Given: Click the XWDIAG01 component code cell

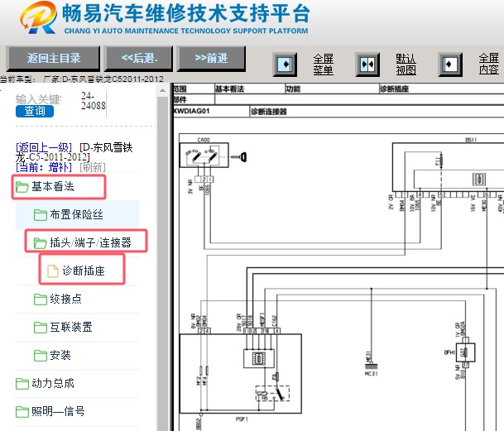Looking at the screenshot, I should tap(211, 111).
